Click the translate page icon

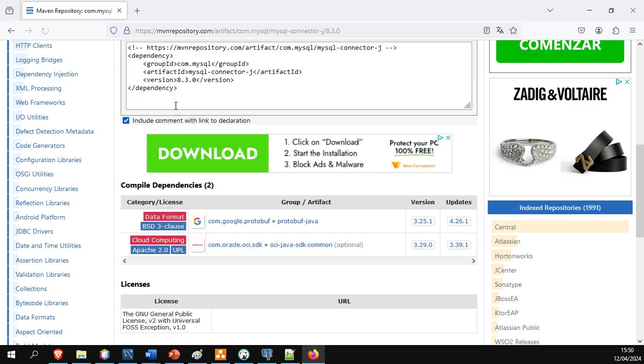click(x=500, y=31)
